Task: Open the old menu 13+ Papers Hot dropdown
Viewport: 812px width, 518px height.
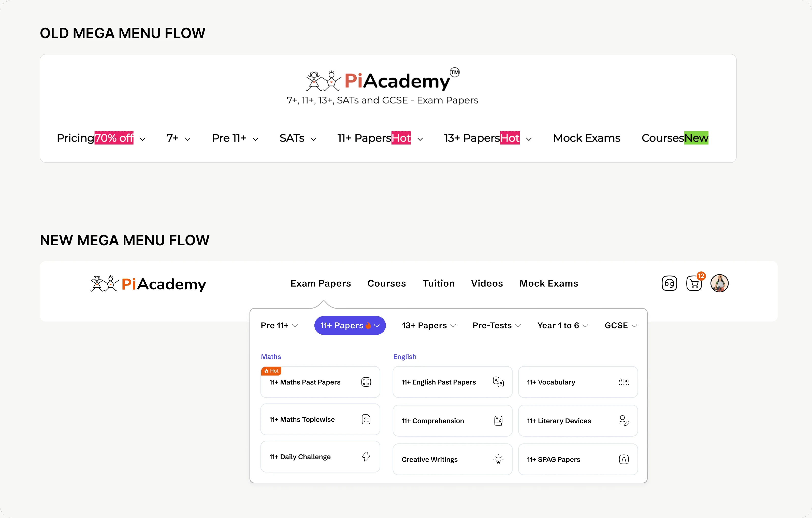Action: (488, 138)
